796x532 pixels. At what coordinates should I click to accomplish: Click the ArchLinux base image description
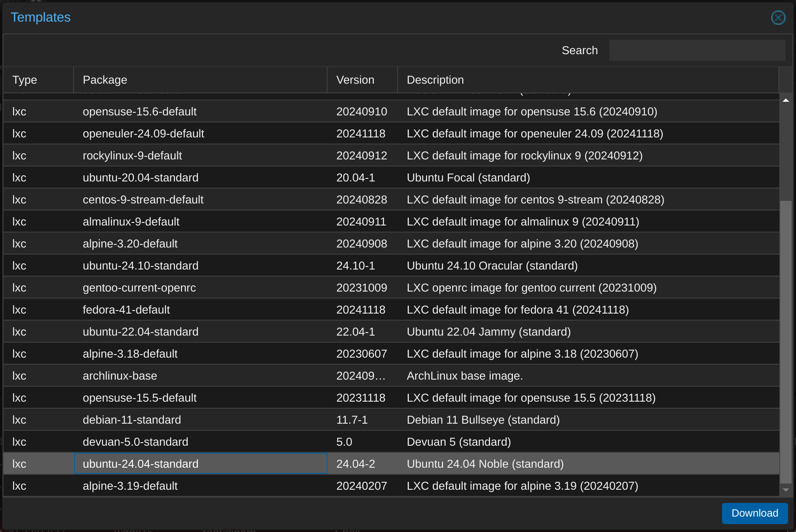[465, 376]
